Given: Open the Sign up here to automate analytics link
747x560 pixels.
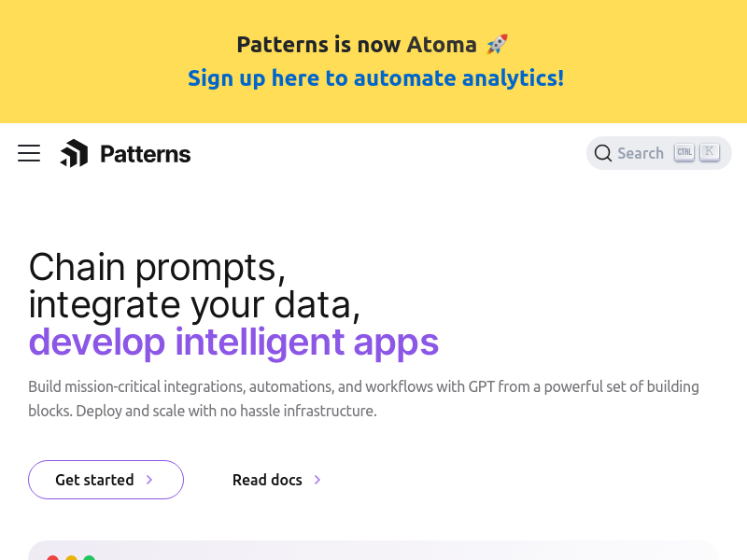Looking at the screenshot, I should (x=376, y=78).
